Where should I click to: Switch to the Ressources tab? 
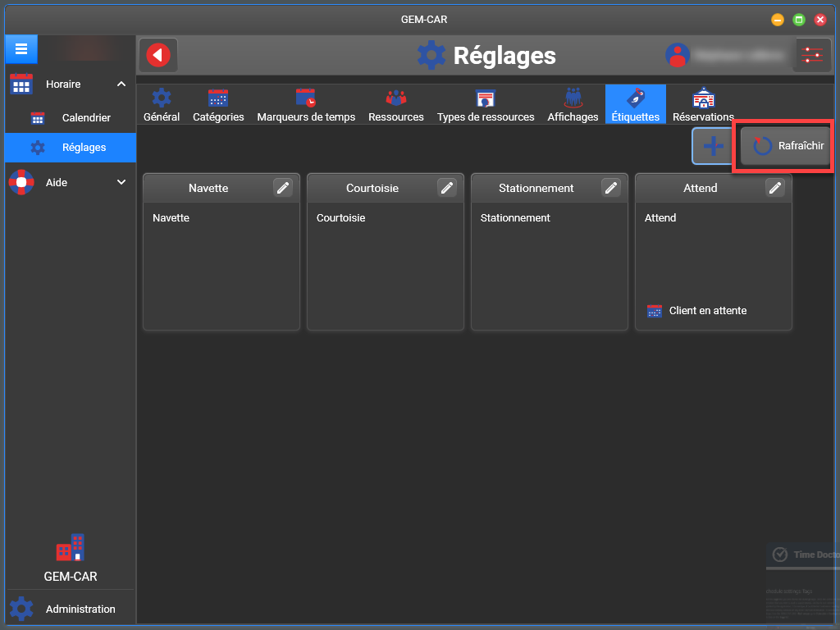[x=396, y=105]
